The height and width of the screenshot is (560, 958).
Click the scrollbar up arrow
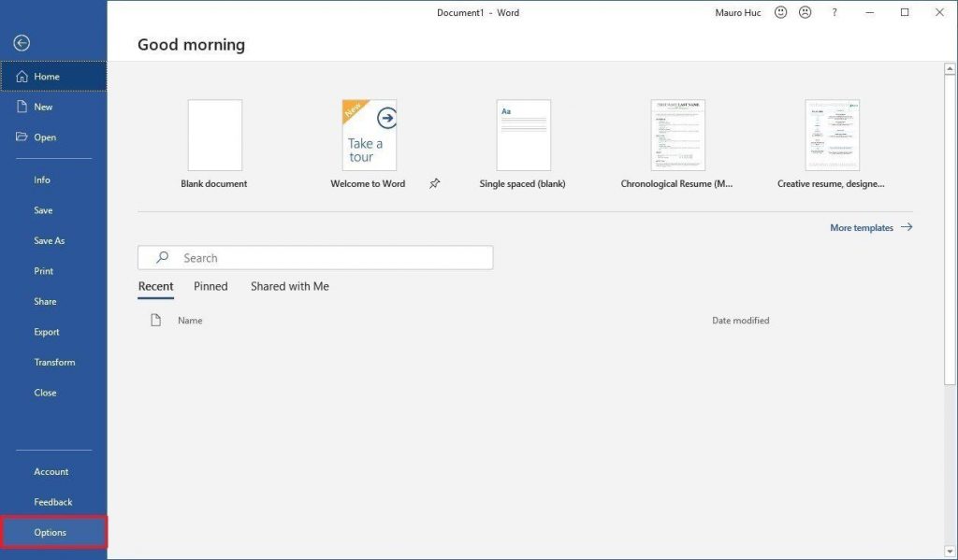[950, 69]
